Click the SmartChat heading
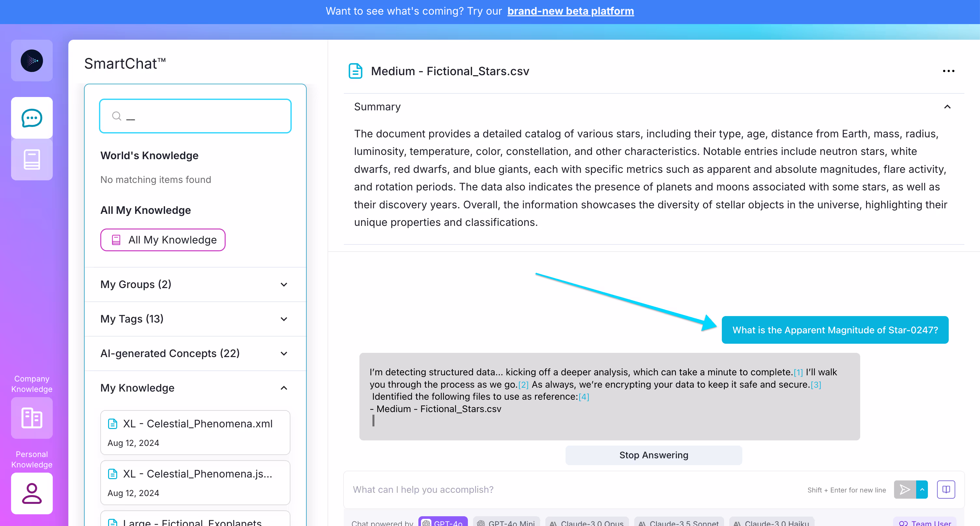The height and width of the screenshot is (526, 980). click(125, 63)
